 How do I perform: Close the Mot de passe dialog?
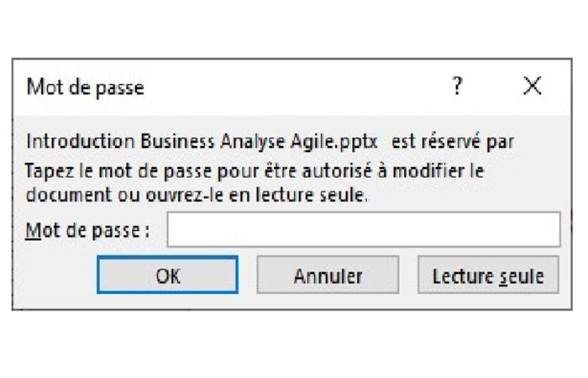click(x=532, y=86)
